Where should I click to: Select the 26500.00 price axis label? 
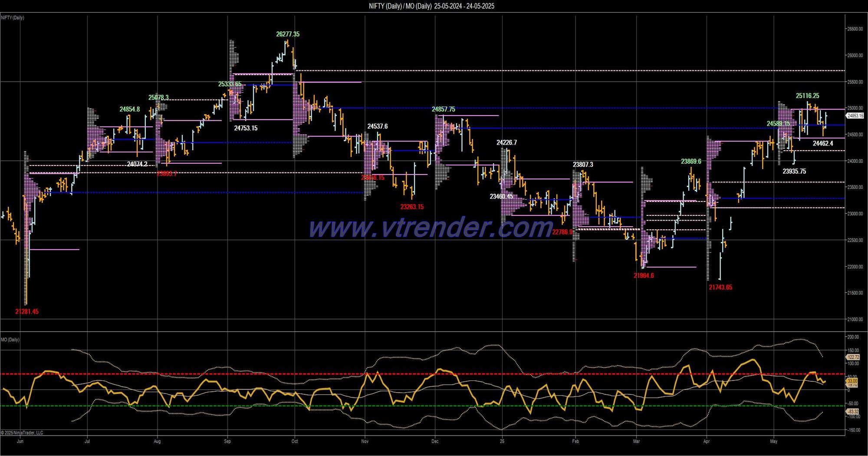click(x=855, y=29)
